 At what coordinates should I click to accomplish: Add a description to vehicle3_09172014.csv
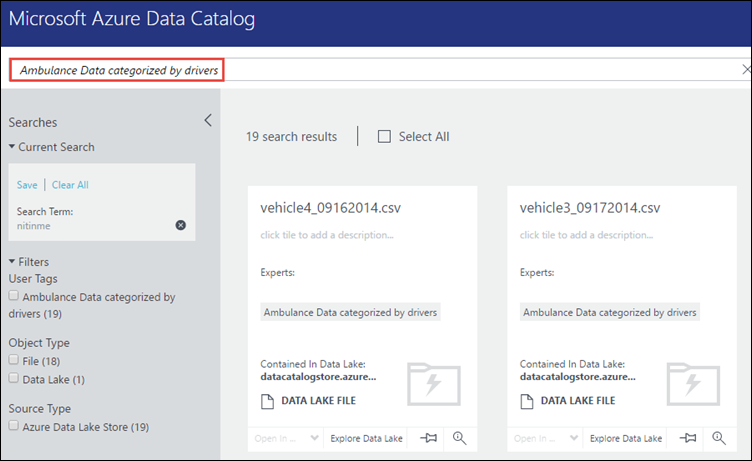click(x=586, y=235)
